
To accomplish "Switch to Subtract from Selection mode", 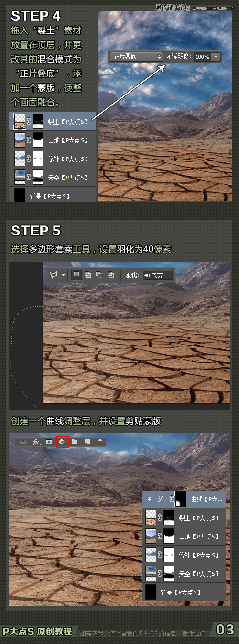I will (99, 274).
